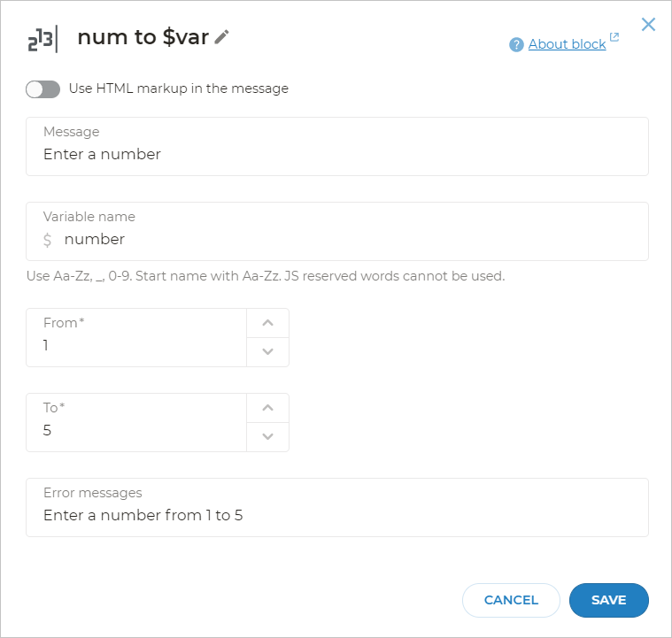Click into the Variable name field
Screen dimensions: 672x638
pyautogui.click(x=345, y=239)
